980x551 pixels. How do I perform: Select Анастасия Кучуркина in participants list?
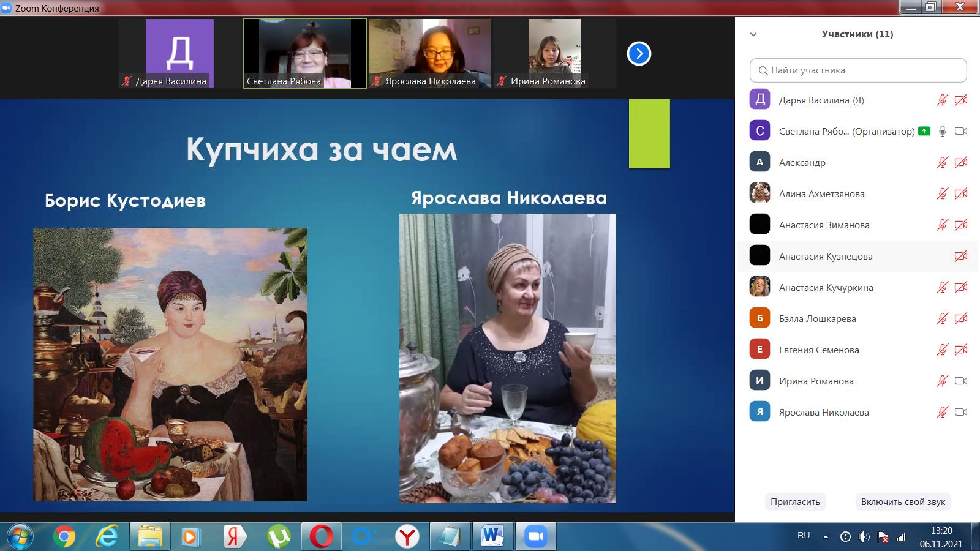[826, 287]
